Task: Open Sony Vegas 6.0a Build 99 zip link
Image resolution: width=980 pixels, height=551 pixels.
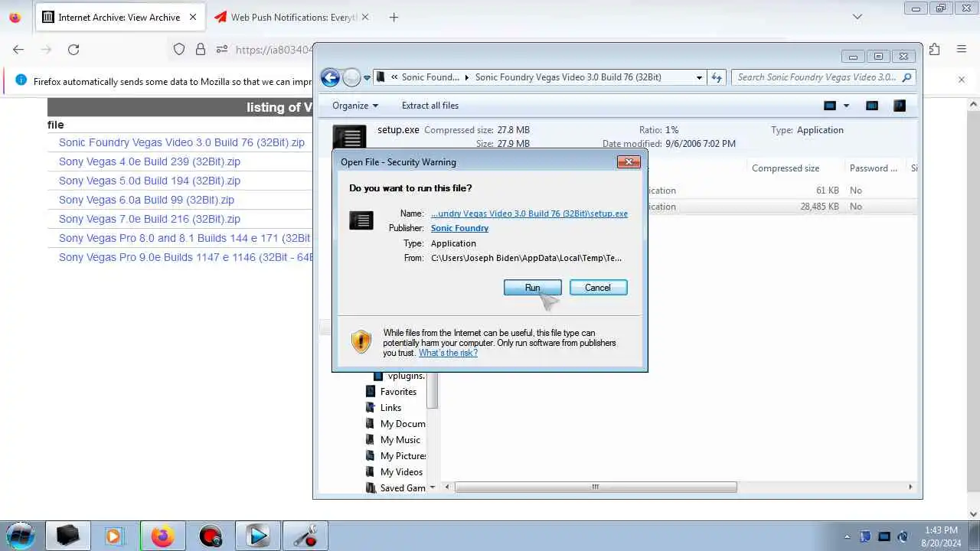Action: pyautogui.click(x=146, y=200)
